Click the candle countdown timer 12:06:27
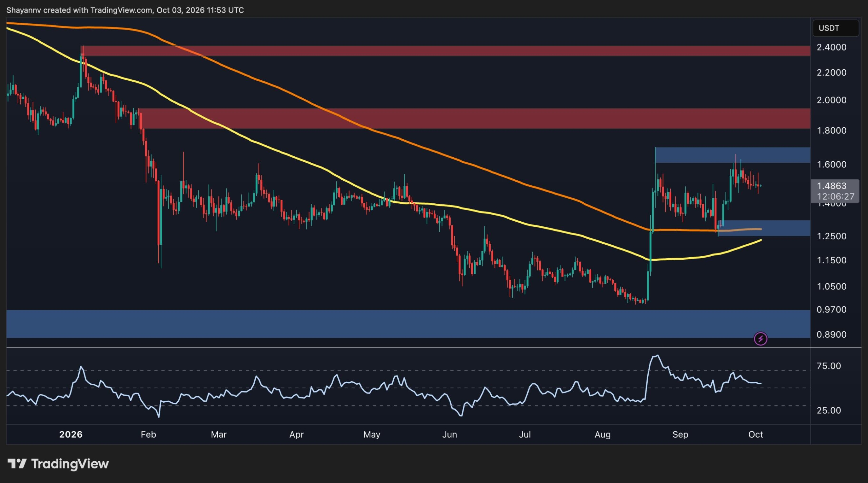The height and width of the screenshot is (483, 868). point(835,196)
